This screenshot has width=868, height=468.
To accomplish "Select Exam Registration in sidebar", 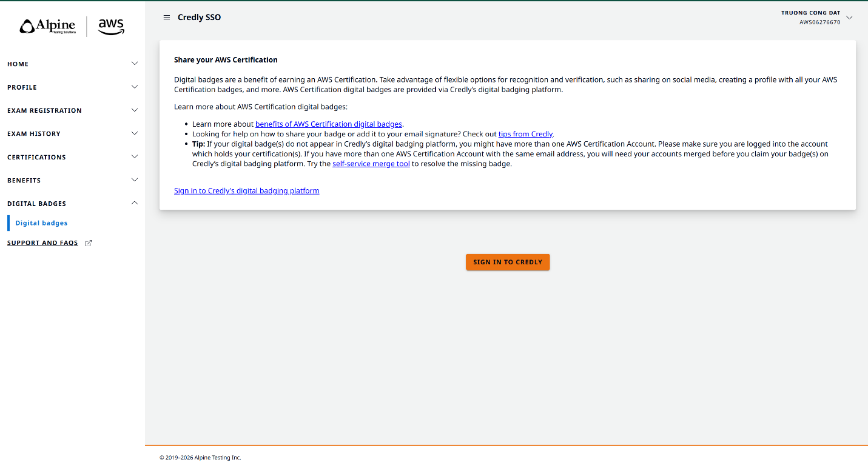I will [44, 110].
